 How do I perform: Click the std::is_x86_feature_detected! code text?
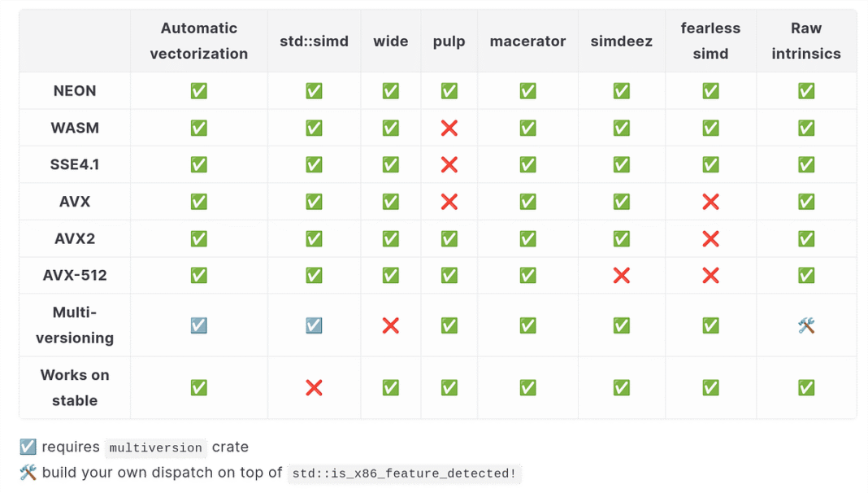[404, 473]
